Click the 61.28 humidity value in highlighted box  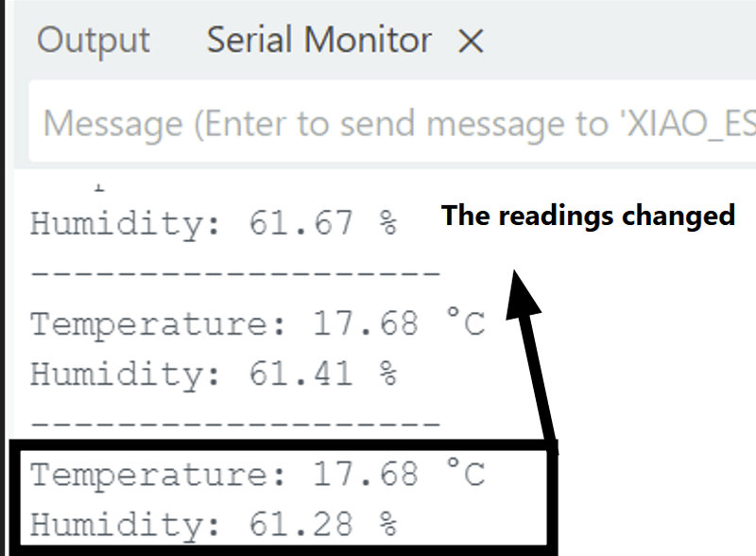point(301,524)
